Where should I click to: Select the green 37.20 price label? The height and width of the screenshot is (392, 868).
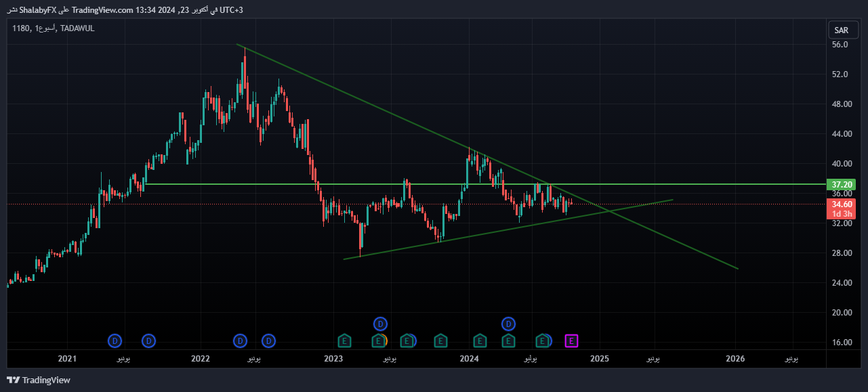tap(841, 184)
